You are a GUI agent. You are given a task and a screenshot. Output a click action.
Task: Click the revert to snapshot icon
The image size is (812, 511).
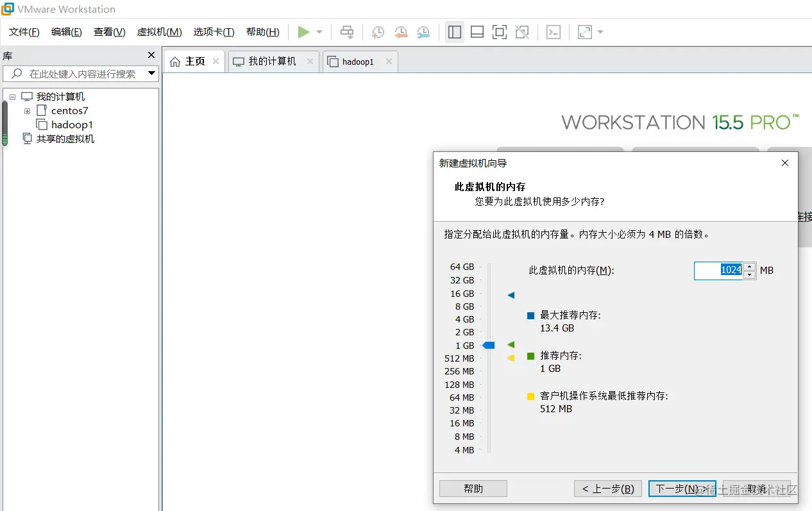(401, 32)
